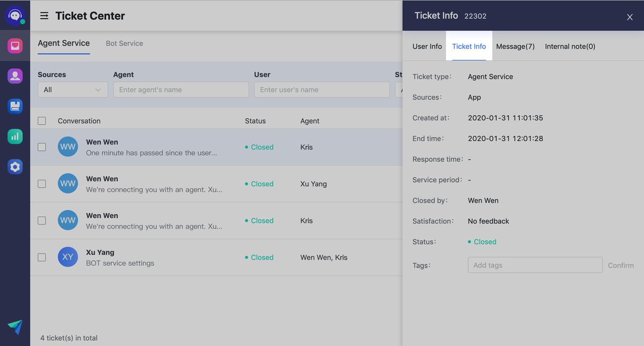This screenshot has width=644, height=346.
Task: Click the chat bot logo icon
Action: [15, 16]
